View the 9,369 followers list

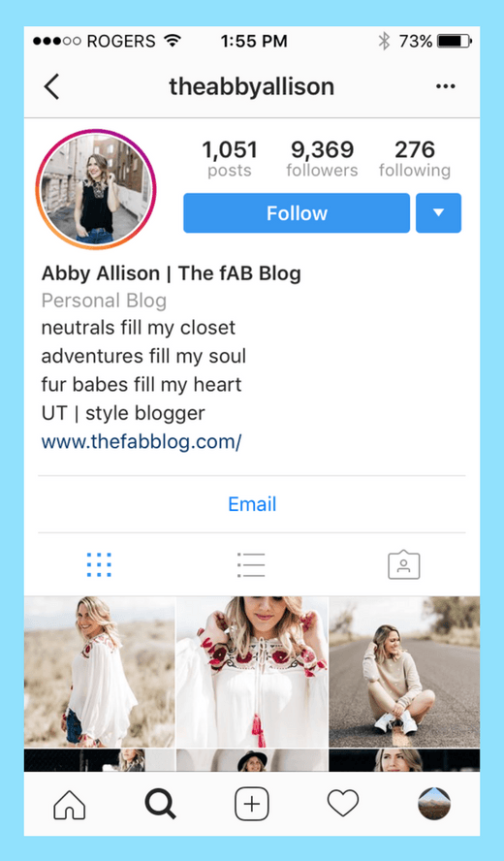(322, 158)
